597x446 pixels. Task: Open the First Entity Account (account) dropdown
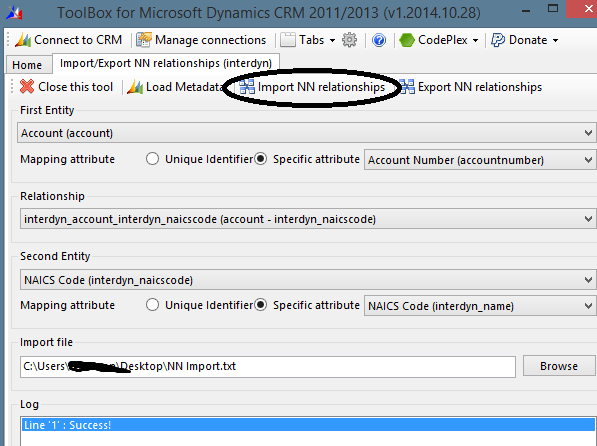click(306, 133)
